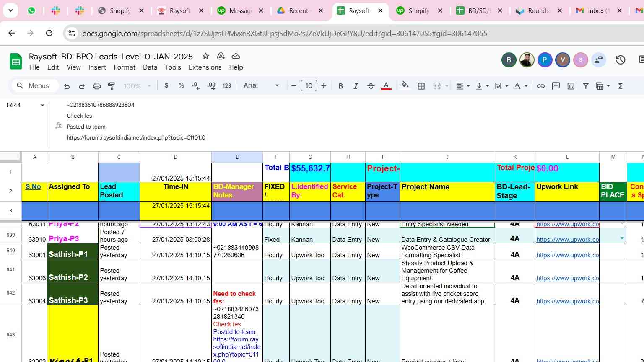This screenshot has width=644, height=362.
Task: Check cloud document status icon
Action: pos(236,56)
